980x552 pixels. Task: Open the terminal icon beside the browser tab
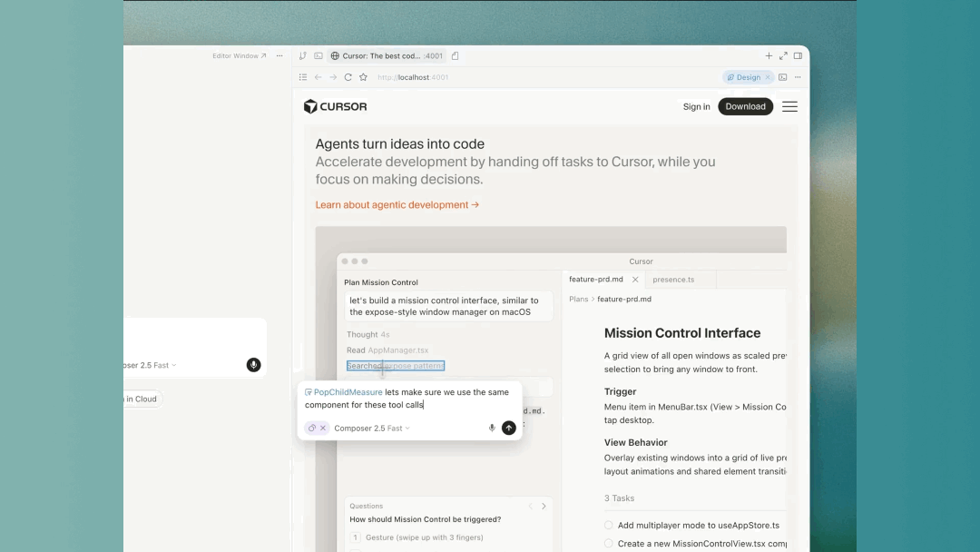tap(318, 55)
